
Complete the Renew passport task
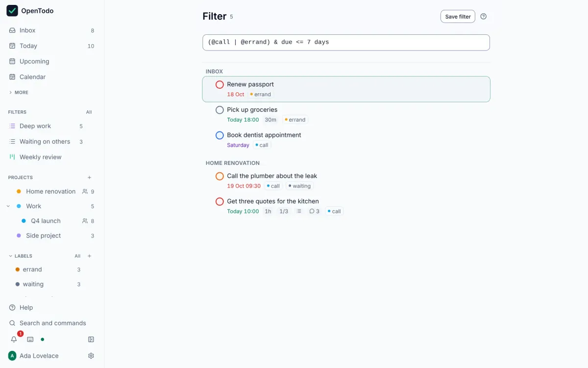point(220,85)
